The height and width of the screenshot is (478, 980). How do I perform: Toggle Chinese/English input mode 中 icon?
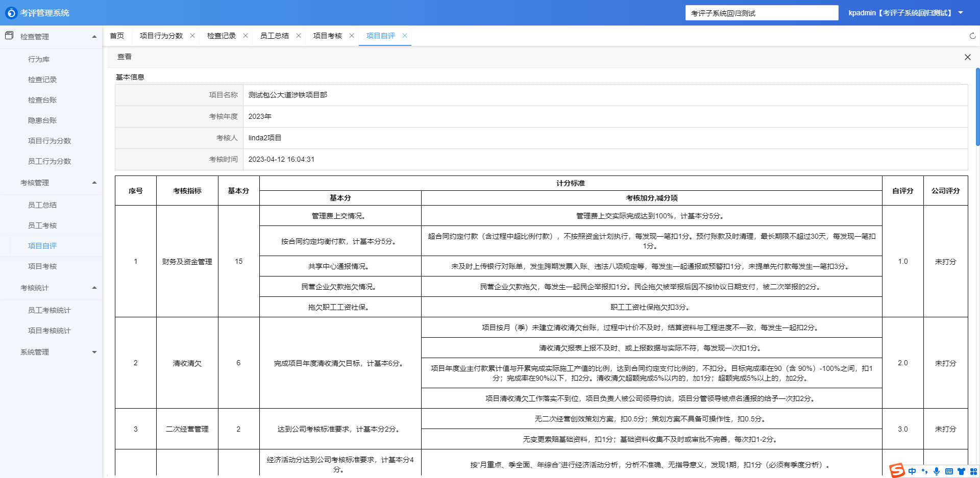click(912, 471)
